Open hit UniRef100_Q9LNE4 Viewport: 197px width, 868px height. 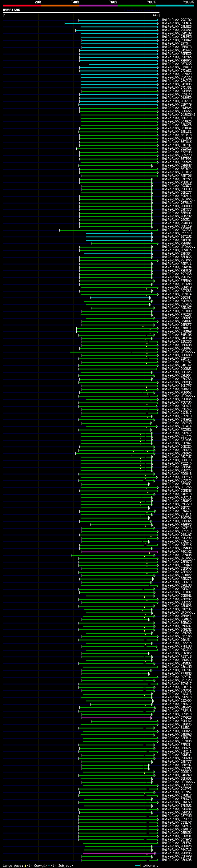pos(177,23)
